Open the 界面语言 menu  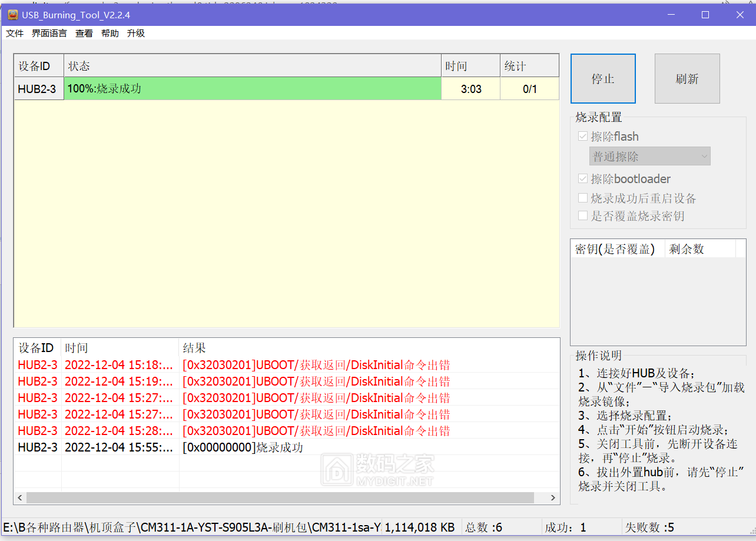pos(49,34)
